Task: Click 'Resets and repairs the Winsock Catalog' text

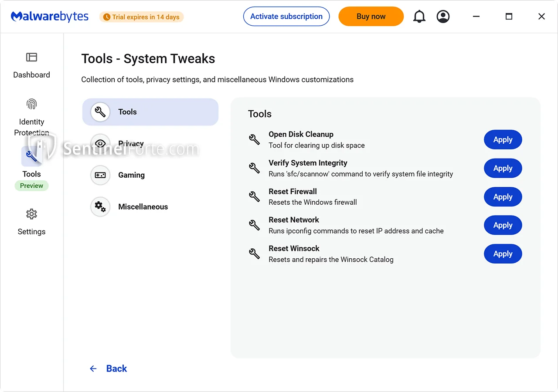Action: (331, 260)
